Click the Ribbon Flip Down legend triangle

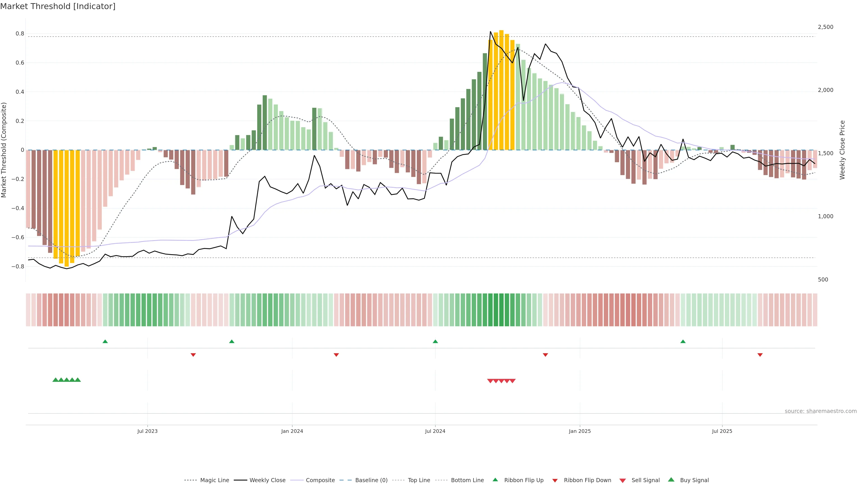555,480
